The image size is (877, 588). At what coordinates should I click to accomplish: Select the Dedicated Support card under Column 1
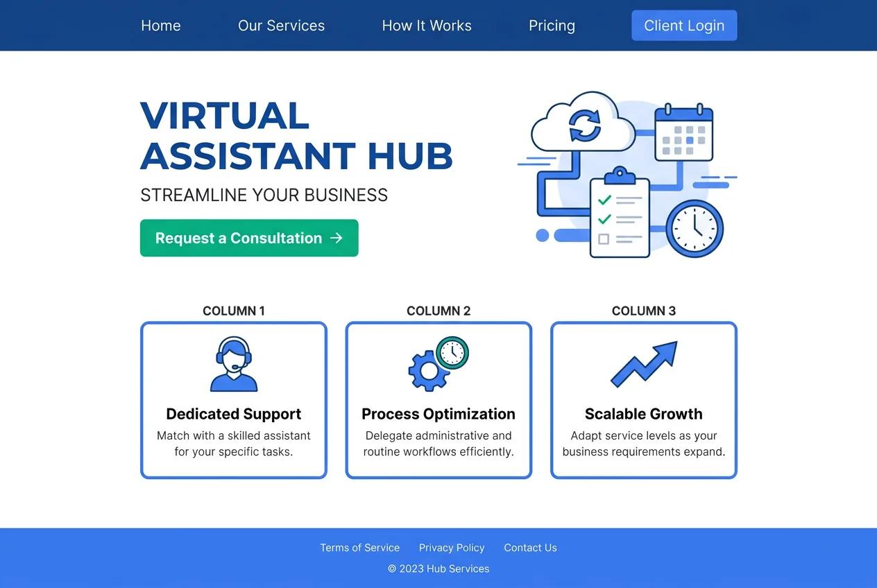point(233,399)
